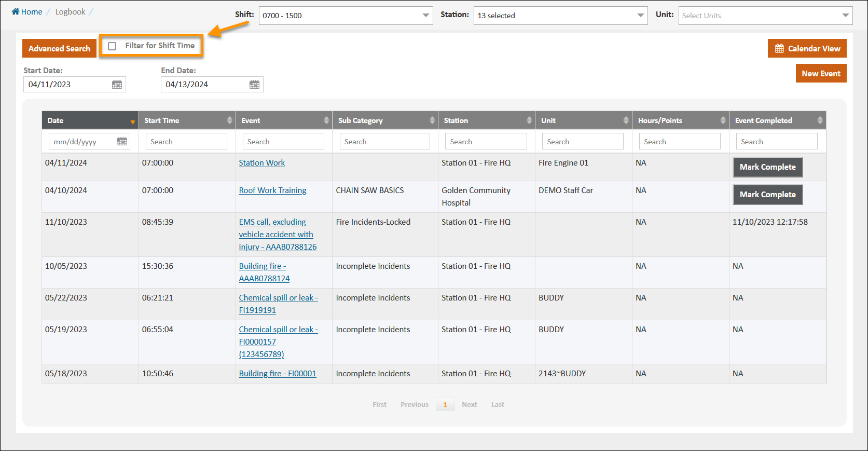
Task: Open the End Date calendar picker icon
Action: [254, 85]
